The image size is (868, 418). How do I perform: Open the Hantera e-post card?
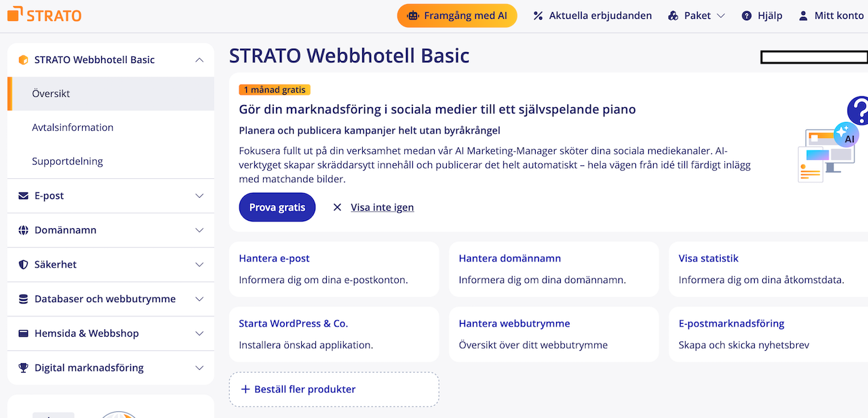pyautogui.click(x=334, y=269)
